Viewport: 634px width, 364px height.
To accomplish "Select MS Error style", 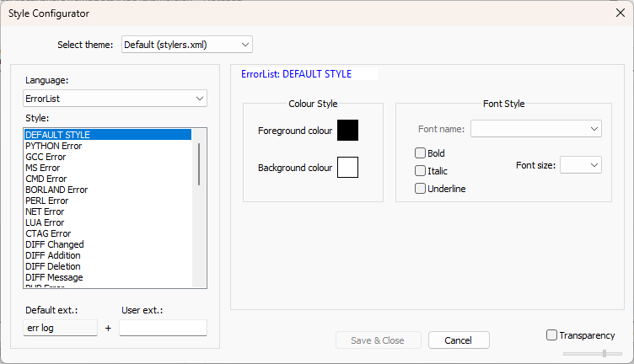I will tap(108, 168).
